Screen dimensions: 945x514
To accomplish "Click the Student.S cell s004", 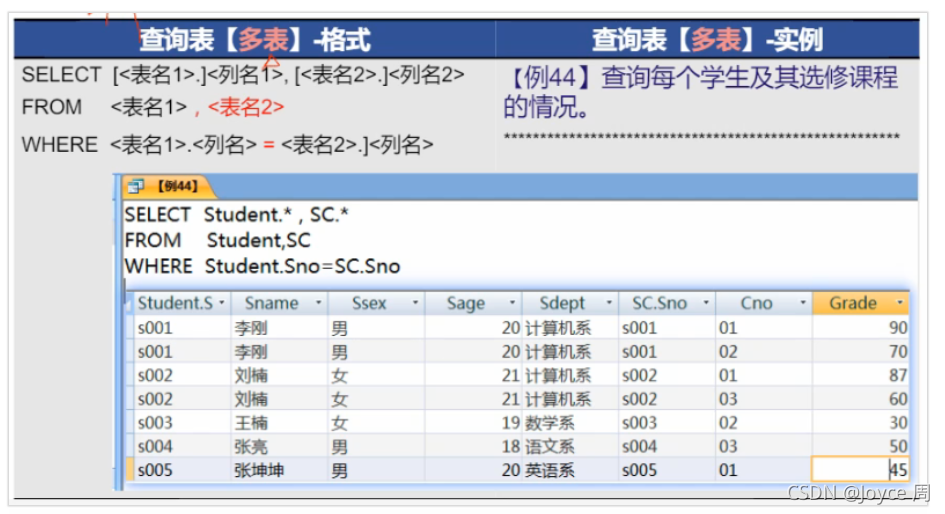I will coord(181,447).
